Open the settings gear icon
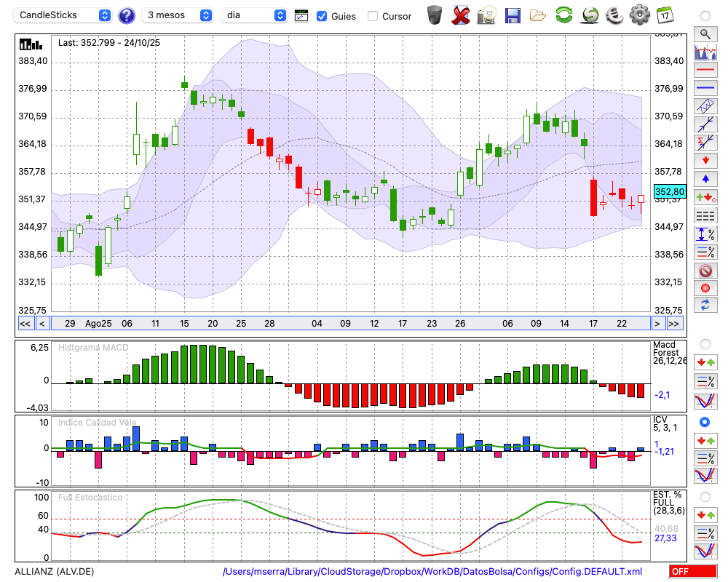728x582 pixels. 639,15
